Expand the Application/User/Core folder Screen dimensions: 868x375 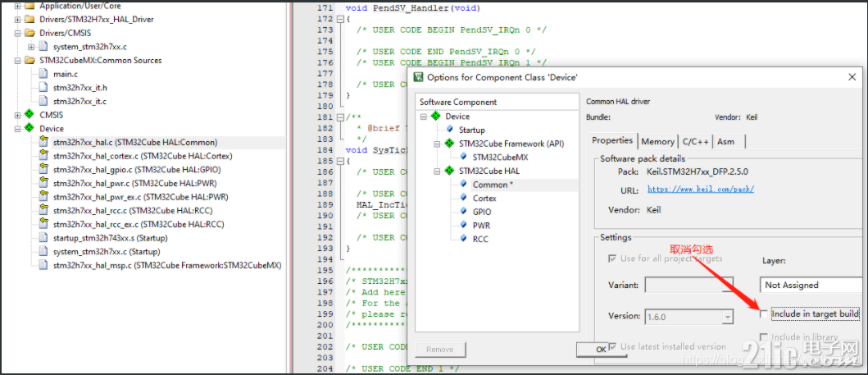[17, 6]
